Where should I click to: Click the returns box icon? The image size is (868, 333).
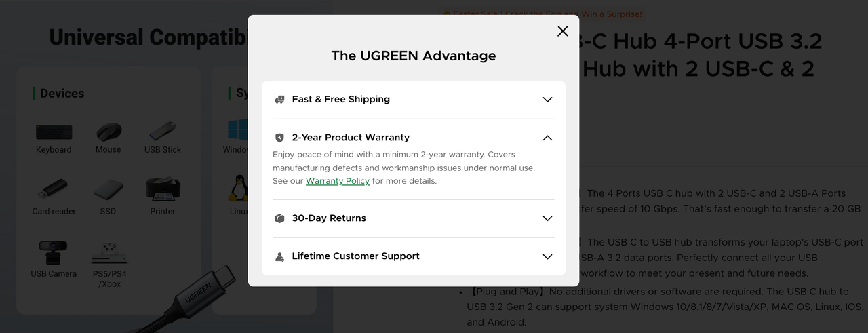pyautogui.click(x=279, y=218)
